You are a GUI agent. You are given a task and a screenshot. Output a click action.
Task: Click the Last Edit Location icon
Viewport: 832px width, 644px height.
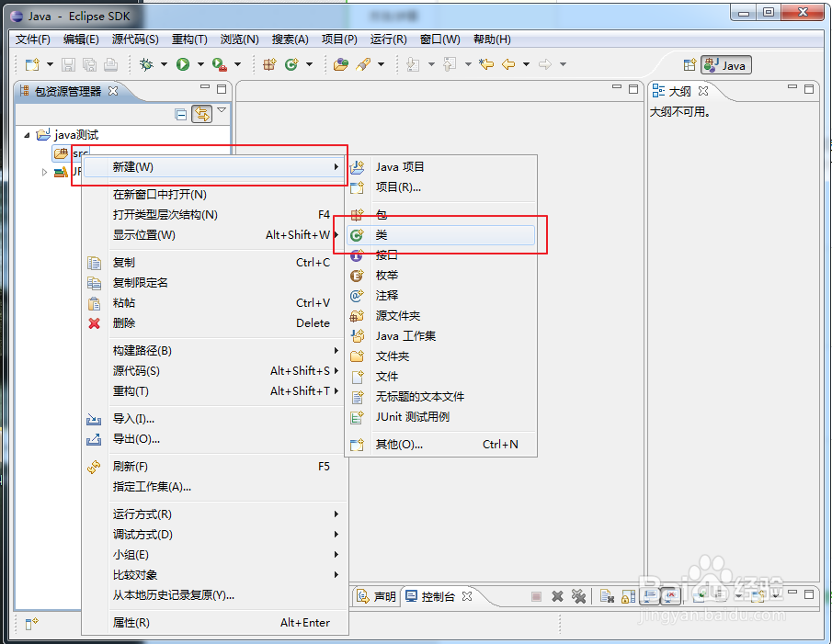[x=486, y=64]
